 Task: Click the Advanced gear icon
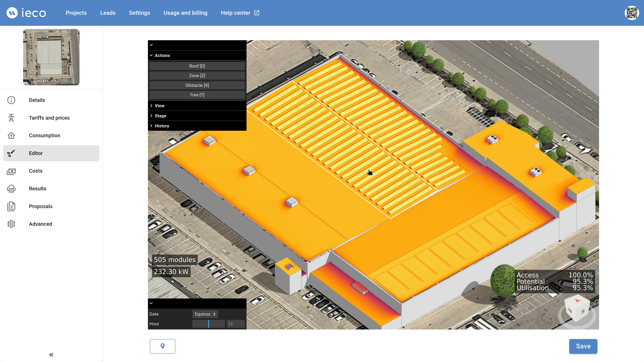11,224
